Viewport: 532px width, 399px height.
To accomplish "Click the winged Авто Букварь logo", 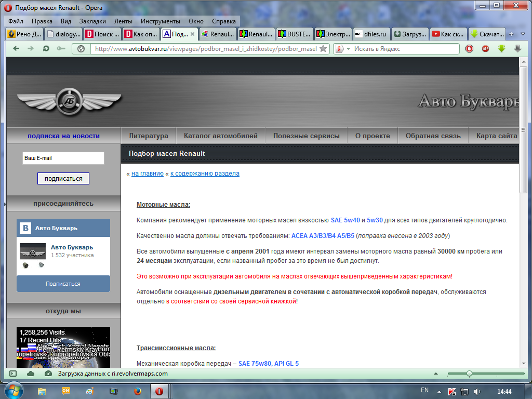I will (69, 101).
